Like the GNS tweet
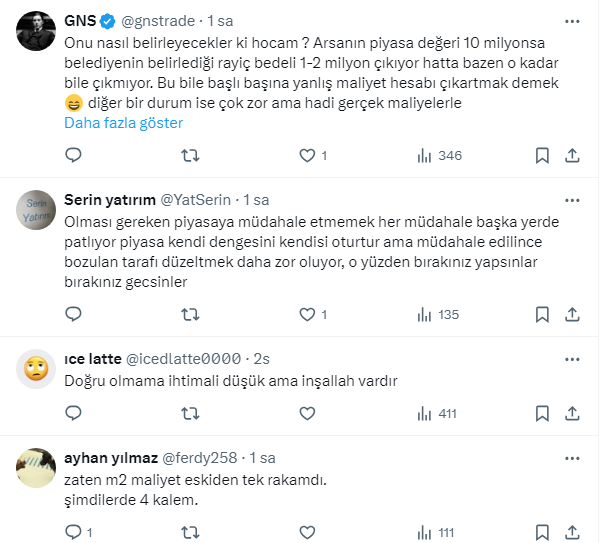This screenshot has height=543, width=613. pos(307,155)
